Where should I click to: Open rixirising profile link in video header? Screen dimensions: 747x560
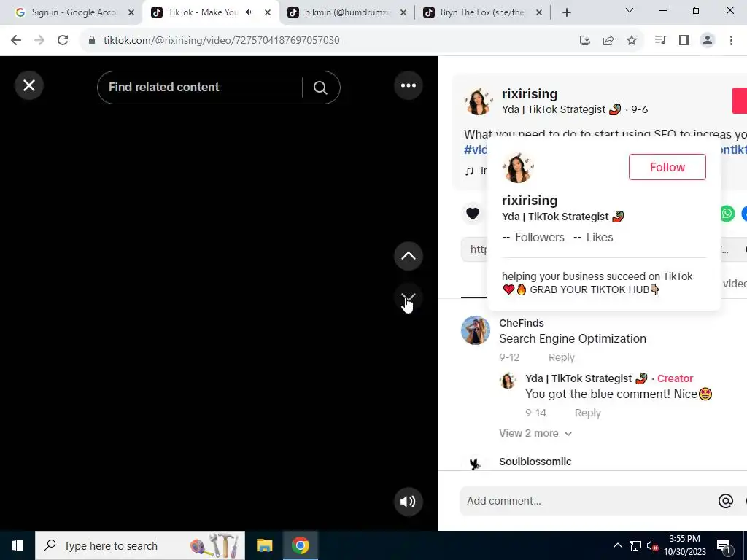click(530, 94)
